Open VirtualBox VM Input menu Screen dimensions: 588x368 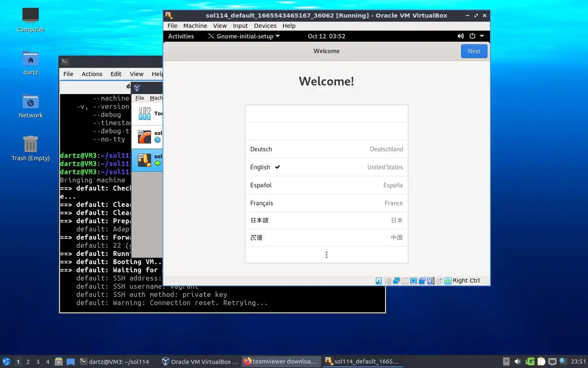click(240, 26)
